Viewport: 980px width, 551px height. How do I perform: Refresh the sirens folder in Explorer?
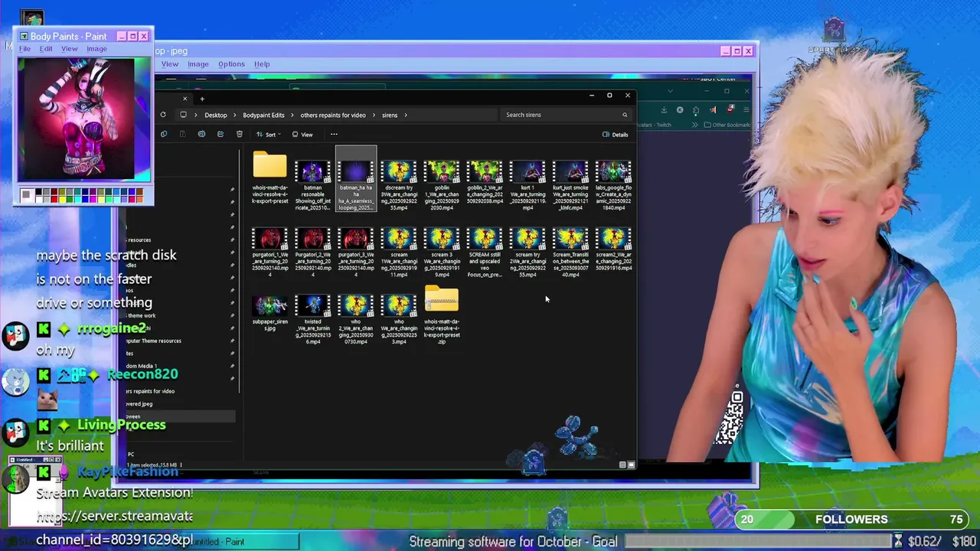click(x=162, y=115)
